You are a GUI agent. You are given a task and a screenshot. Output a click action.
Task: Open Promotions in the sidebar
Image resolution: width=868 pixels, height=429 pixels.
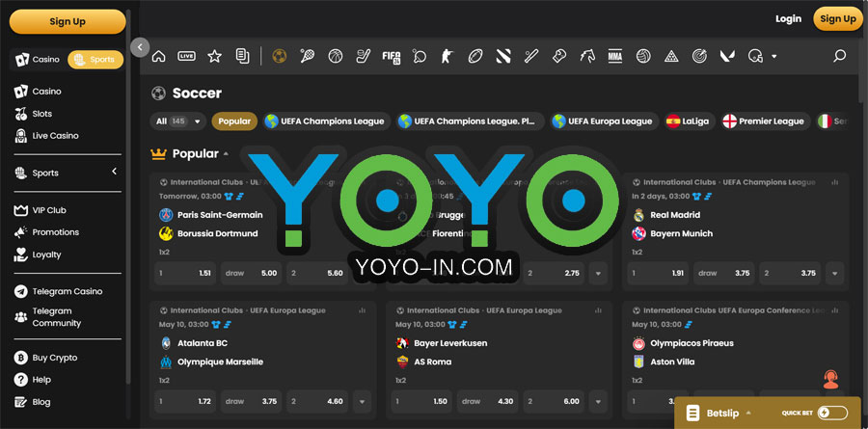55,232
